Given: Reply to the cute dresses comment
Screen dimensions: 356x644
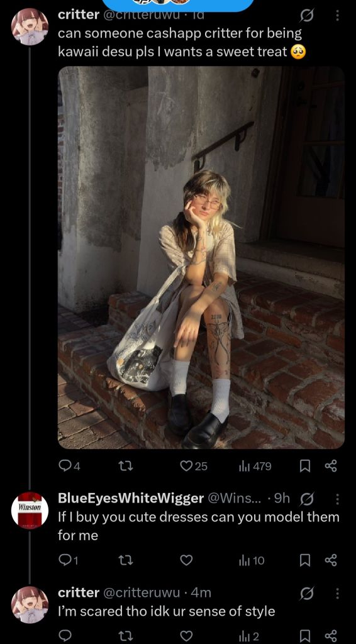Looking at the screenshot, I should pyautogui.click(x=68, y=560).
